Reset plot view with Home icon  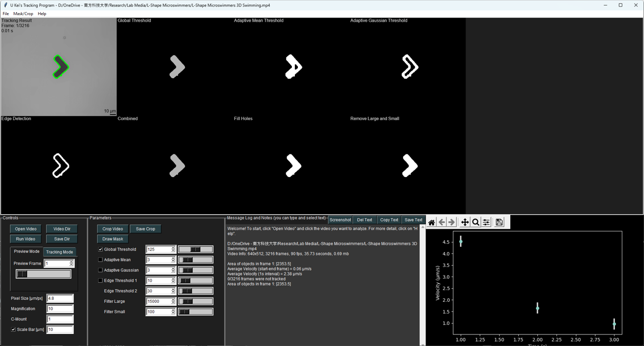click(x=432, y=222)
